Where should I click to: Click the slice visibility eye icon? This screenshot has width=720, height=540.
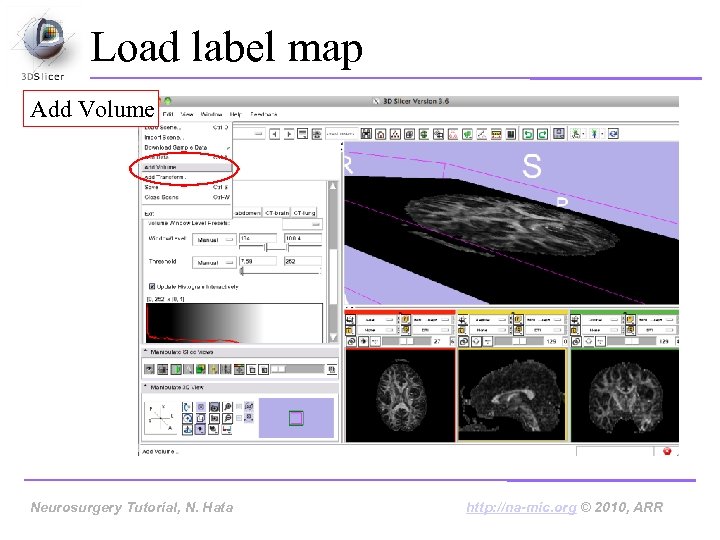(x=149, y=369)
